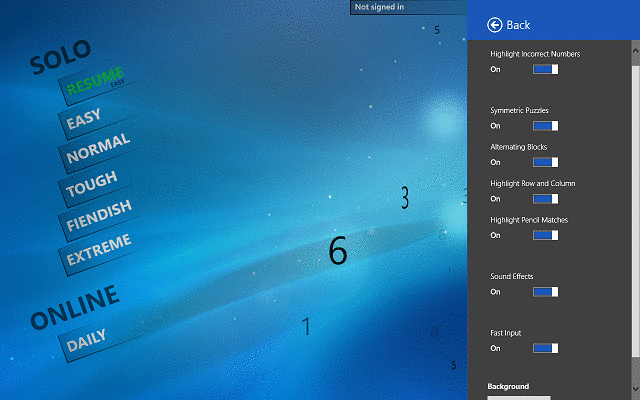Click the Alternating Blocks label
This screenshot has height=400, width=640.
pyautogui.click(x=518, y=147)
